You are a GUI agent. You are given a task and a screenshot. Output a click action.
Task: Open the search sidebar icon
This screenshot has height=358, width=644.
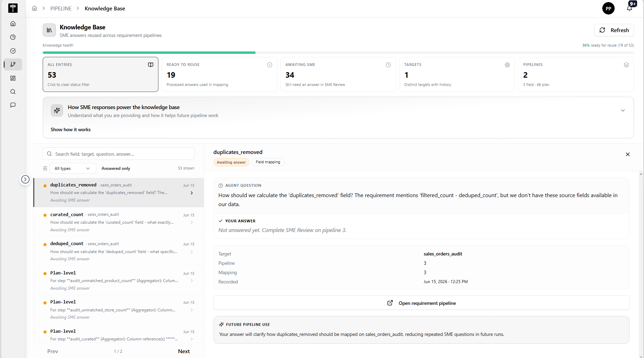click(x=13, y=91)
